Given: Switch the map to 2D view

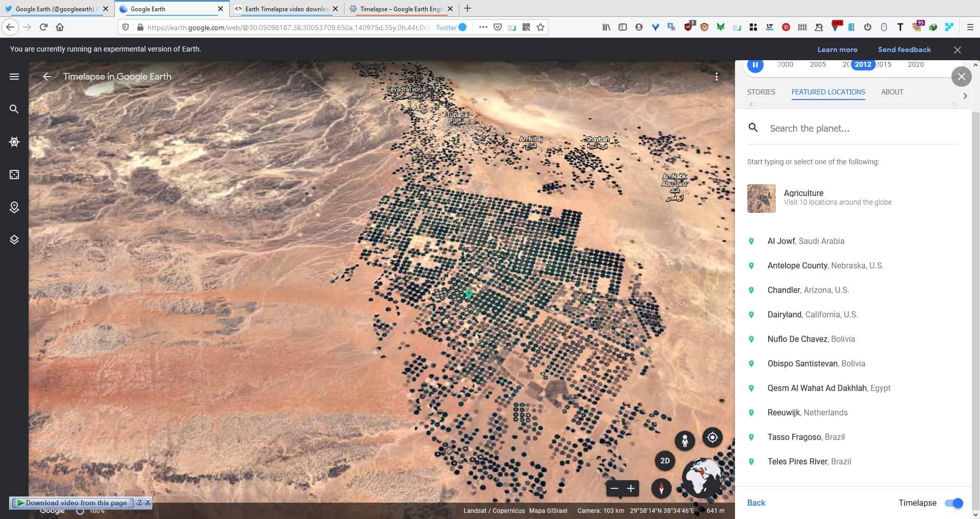Looking at the screenshot, I should click(x=665, y=460).
